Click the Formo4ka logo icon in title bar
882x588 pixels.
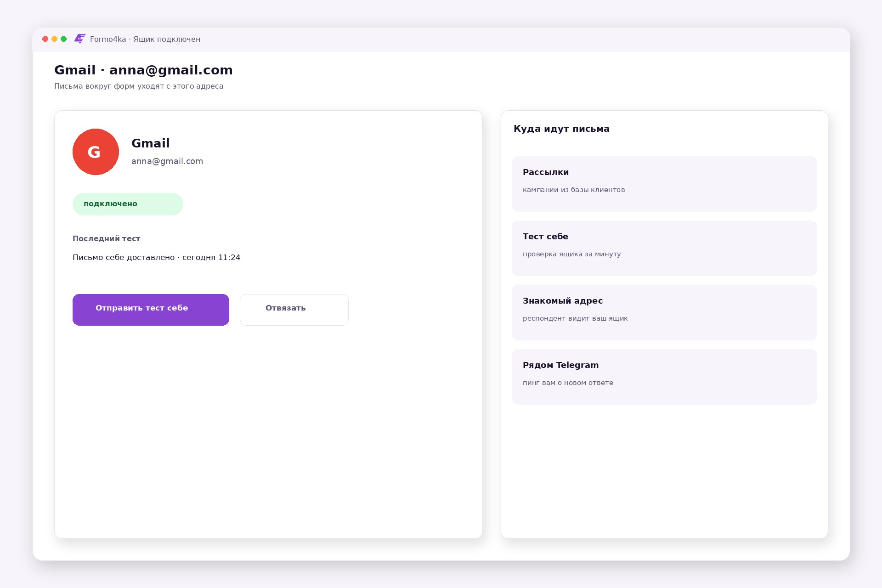[x=80, y=39]
